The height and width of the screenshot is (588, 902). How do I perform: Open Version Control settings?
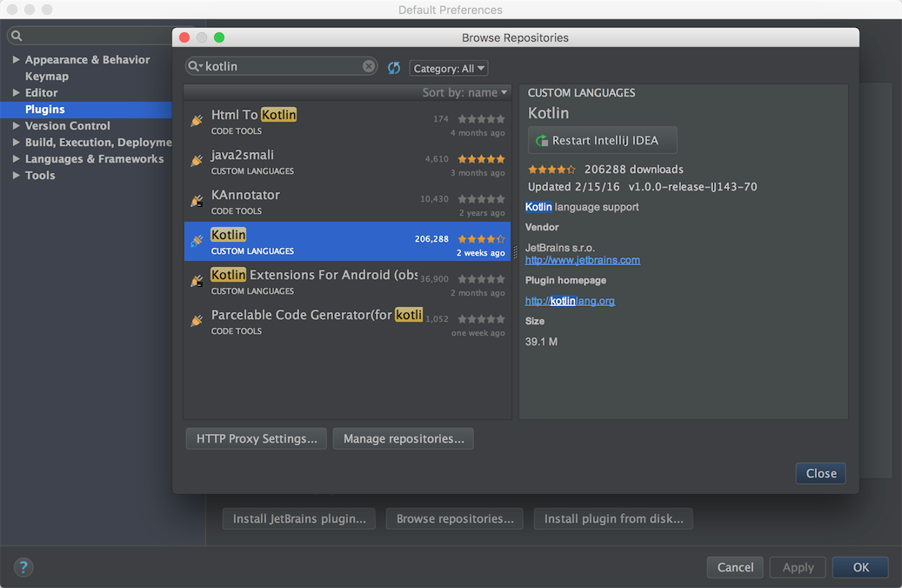(x=67, y=126)
